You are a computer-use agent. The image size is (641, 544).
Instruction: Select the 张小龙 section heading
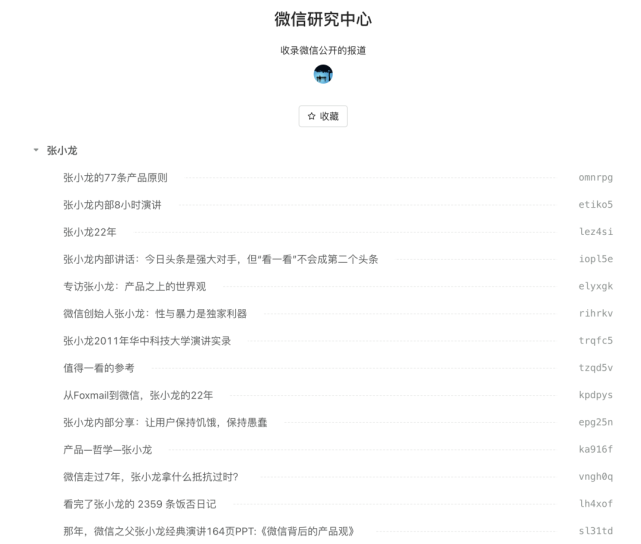tap(62, 150)
